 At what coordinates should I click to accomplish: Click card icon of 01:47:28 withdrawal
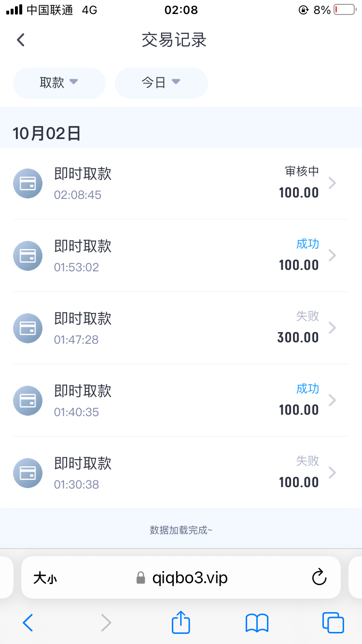pos(28,328)
